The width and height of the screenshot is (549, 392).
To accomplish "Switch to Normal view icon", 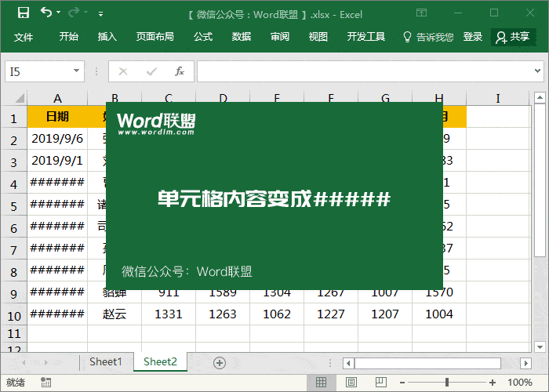I will tap(321, 383).
